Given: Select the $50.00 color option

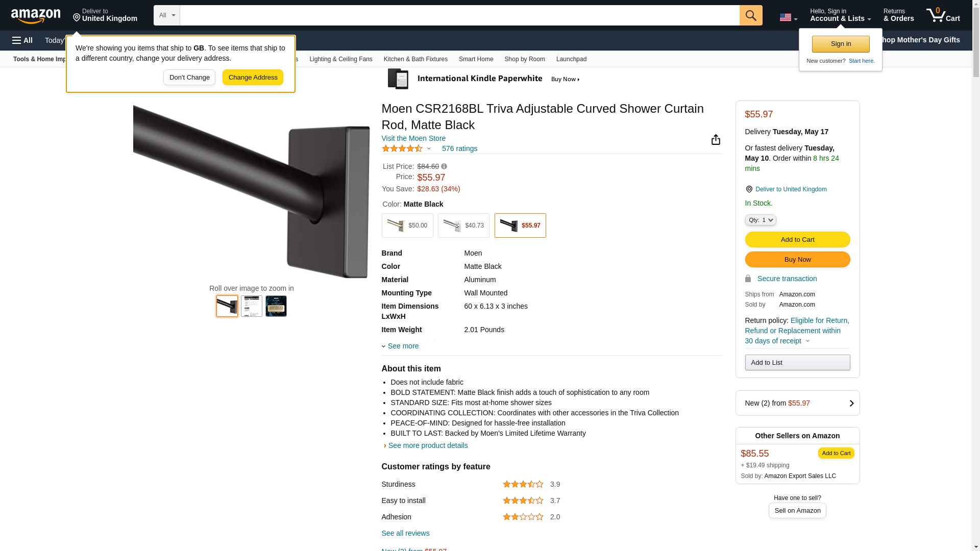Looking at the screenshot, I should coord(407,226).
